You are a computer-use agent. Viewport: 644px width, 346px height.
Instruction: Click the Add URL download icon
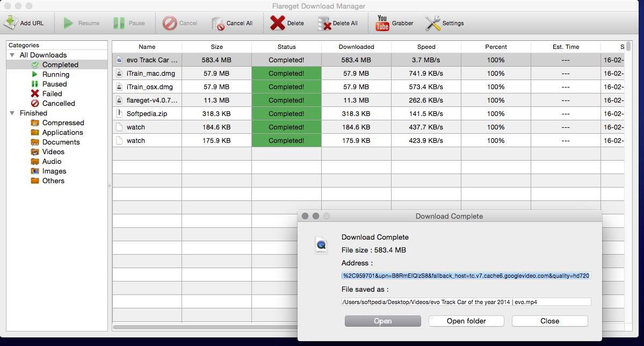coord(10,23)
